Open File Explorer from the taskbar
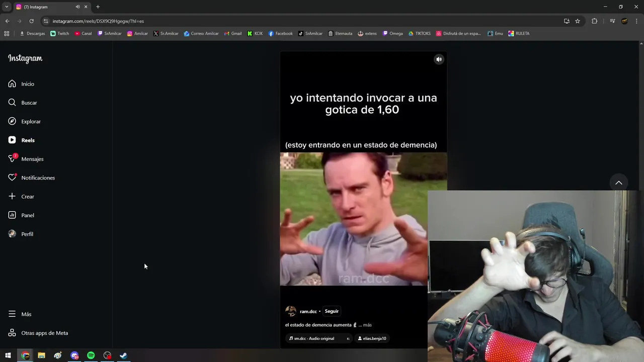Screen dimensions: 644x362 42,355
